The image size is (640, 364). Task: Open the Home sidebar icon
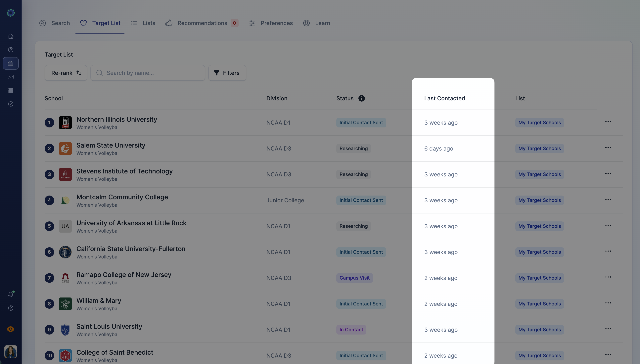[x=11, y=36]
